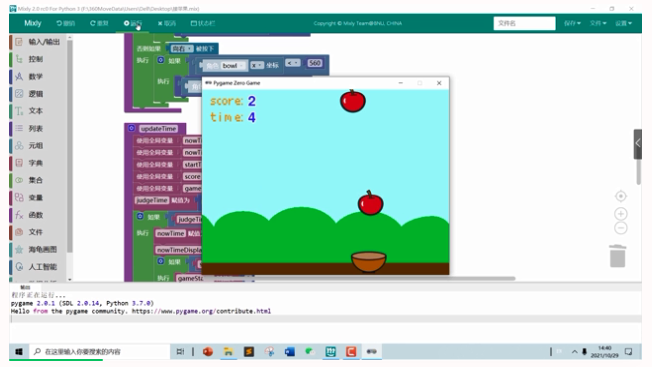Click the workspace center/recenter target icon
This screenshot has height=367, width=652.
[621, 196]
